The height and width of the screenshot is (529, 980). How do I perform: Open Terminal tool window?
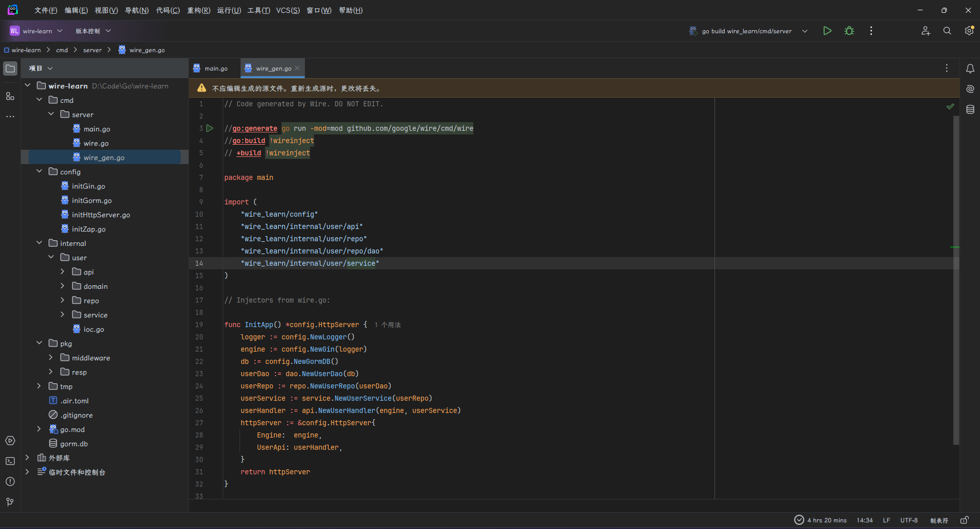tap(10, 461)
